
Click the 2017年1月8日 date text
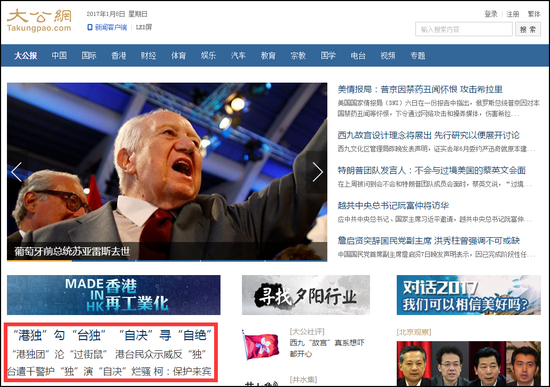(106, 14)
